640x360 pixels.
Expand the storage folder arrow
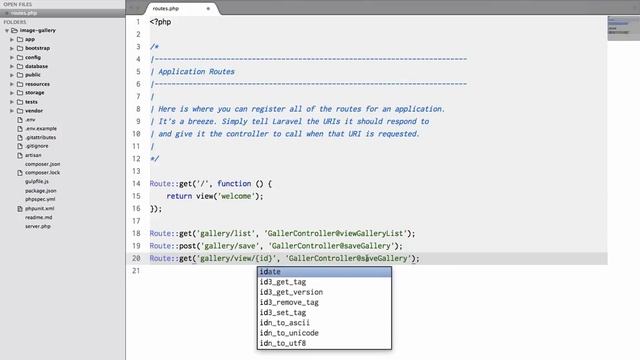(12, 93)
